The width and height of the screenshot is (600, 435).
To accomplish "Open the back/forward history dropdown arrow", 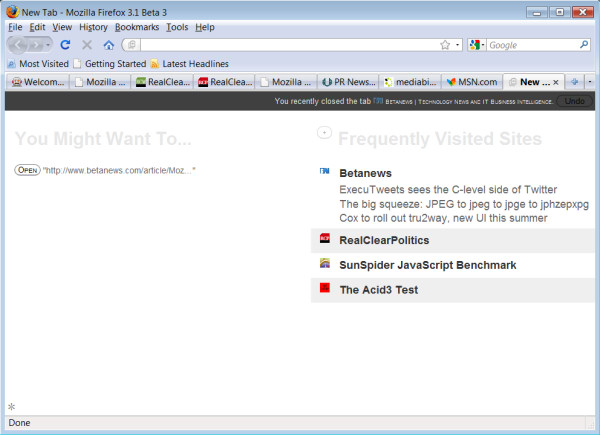I will [48, 45].
